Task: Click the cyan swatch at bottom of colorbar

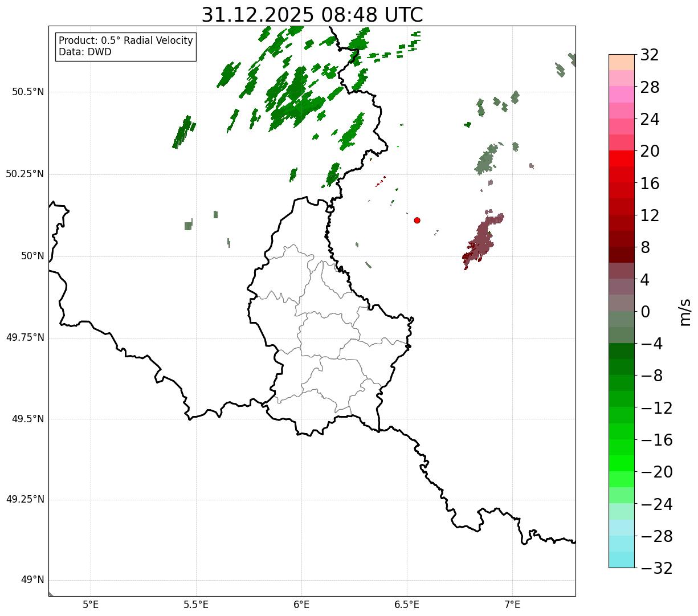Action: pos(622,560)
